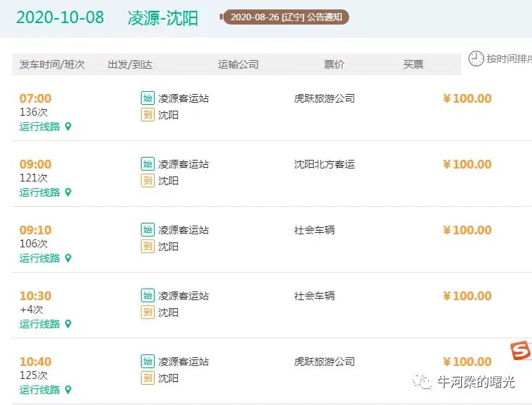Select the ¥100.00 price of the 07:00 bus
The height and width of the screenshot is (405, 532).
point(467,98)
